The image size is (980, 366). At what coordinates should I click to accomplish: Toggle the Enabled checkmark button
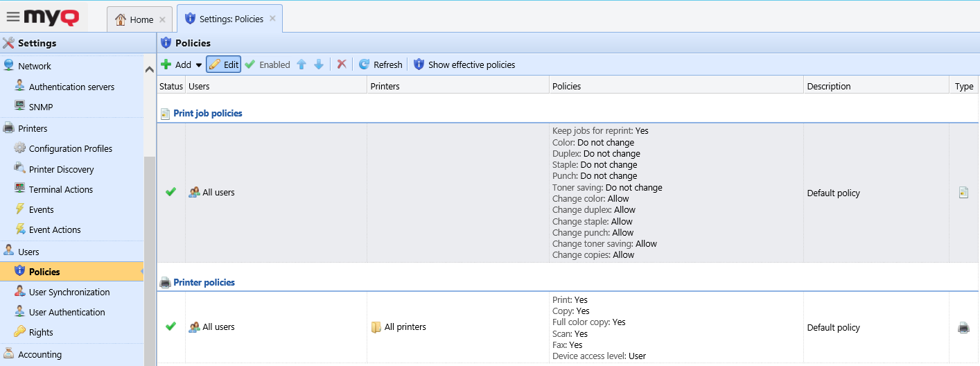pyautogui.click(x=268, y=64)
